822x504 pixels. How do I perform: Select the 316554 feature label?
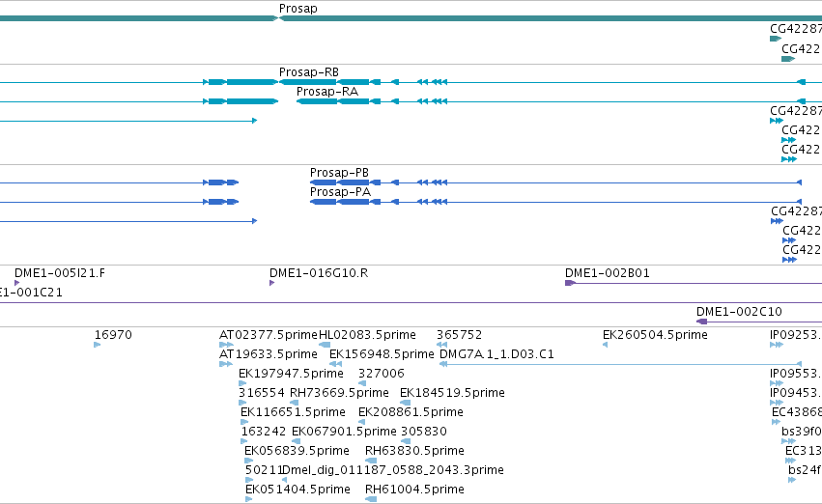click(262, 392)
